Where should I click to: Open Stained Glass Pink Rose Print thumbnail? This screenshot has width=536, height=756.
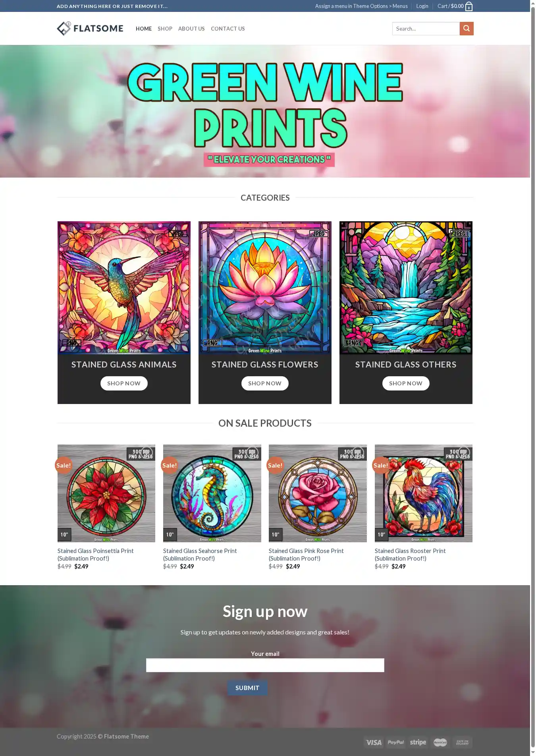318,493
